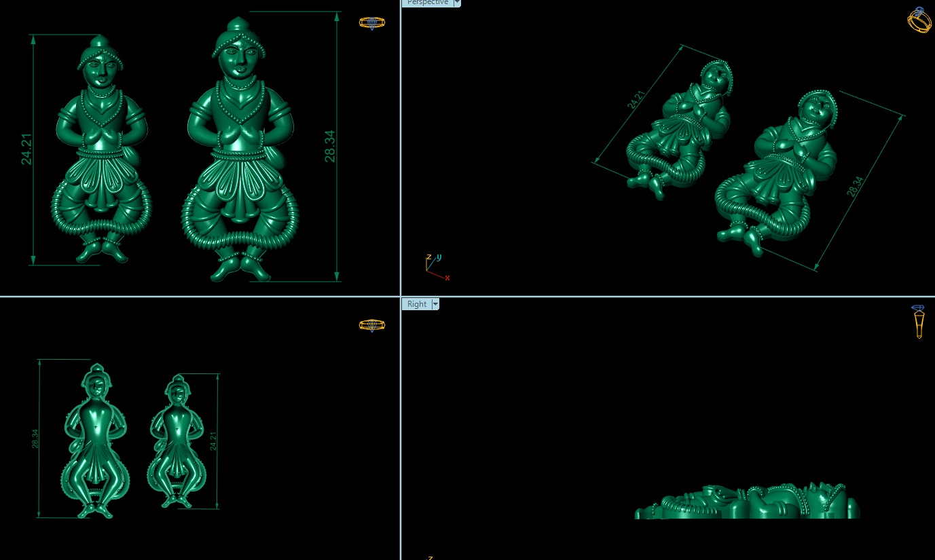Viewport: 935px width, 560px height.
Task: Select the smaller figure model in the Perspective viewport
Action: tap(679, 129)
